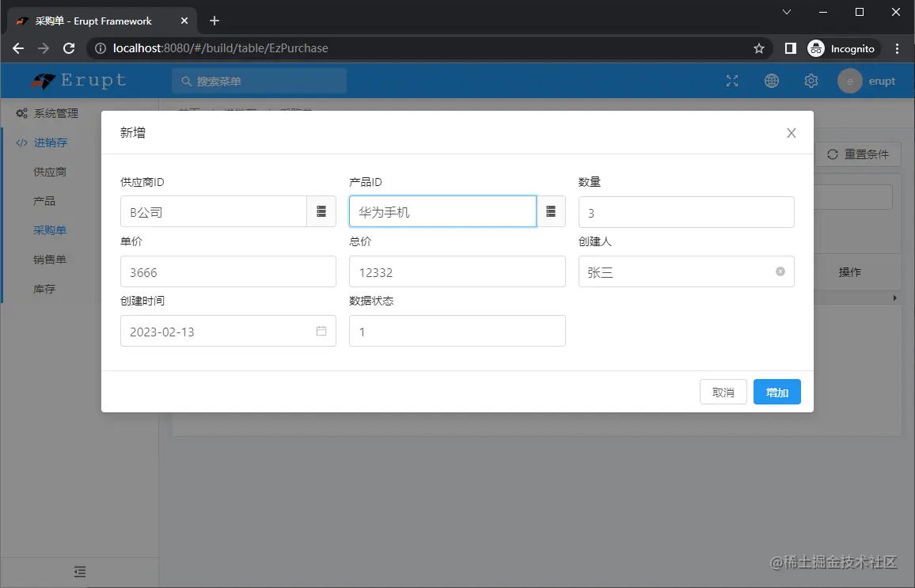Close the 采购单 browser tab
This screenshot has width=915, height=588.
[x=184, y=21]
